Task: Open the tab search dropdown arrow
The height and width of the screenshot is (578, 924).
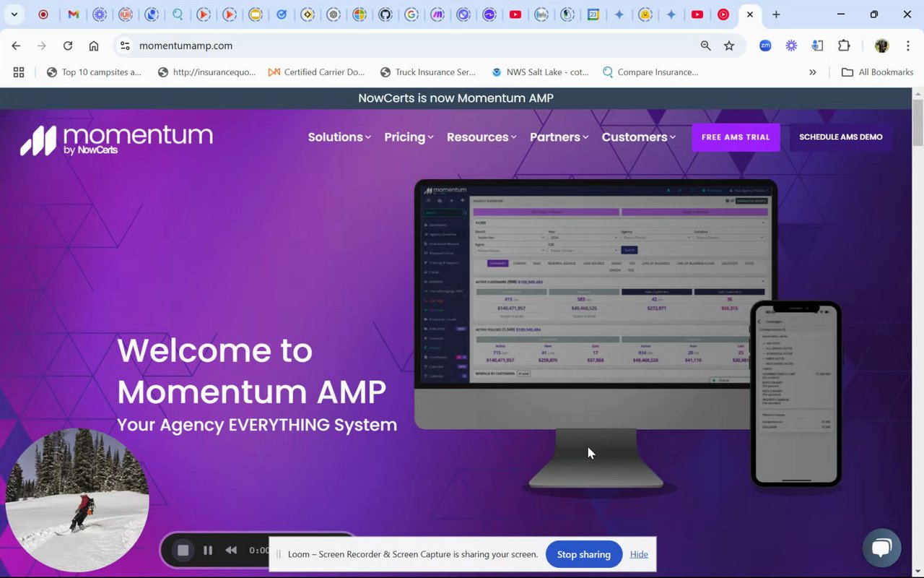Action: tap(14, 14)
